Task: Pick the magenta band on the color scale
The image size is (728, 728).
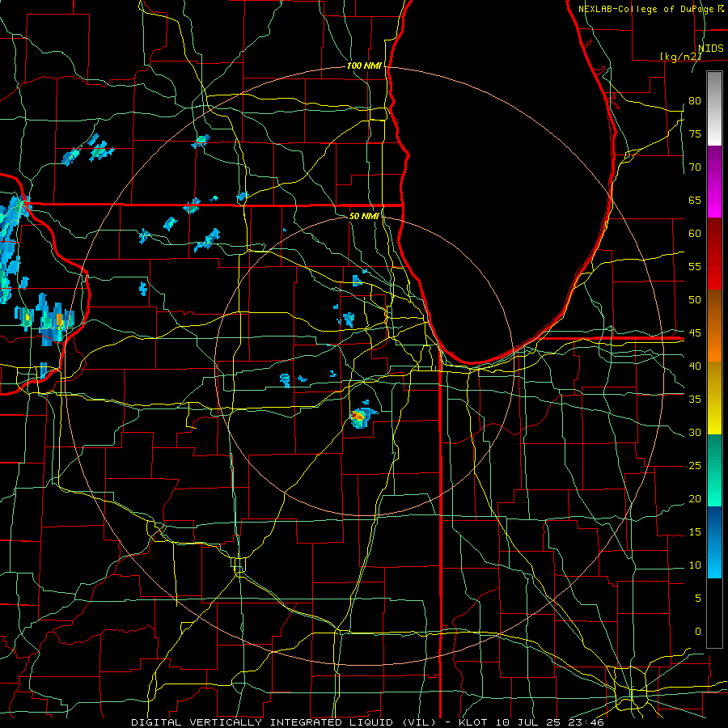Action: point(714,181)
